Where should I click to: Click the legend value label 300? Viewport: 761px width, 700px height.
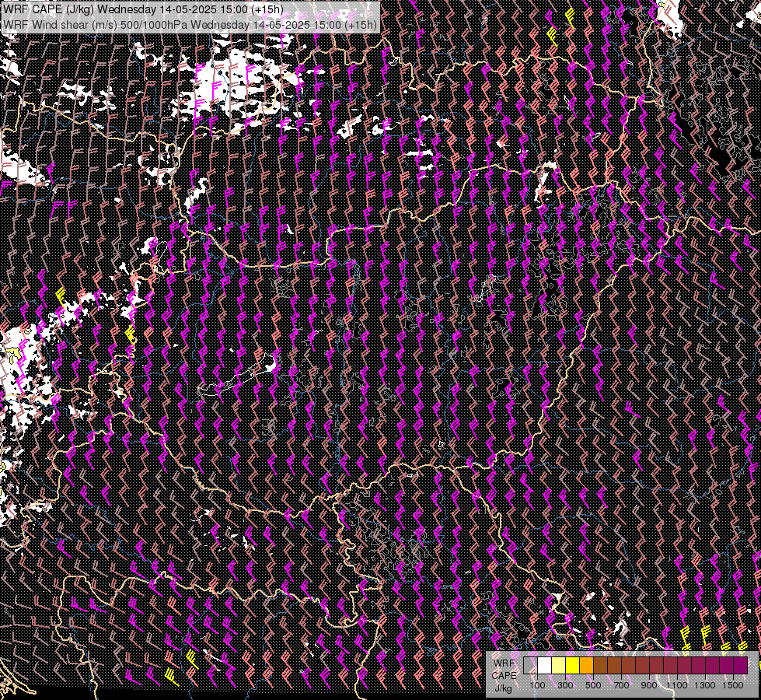pyautogui.click(x=565, y=685)
